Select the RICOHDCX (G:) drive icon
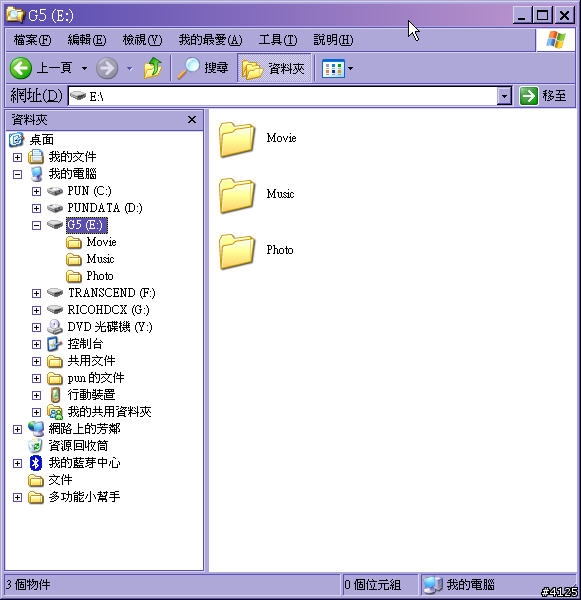Viewport: 581px width, 600px height. point(55,310)
